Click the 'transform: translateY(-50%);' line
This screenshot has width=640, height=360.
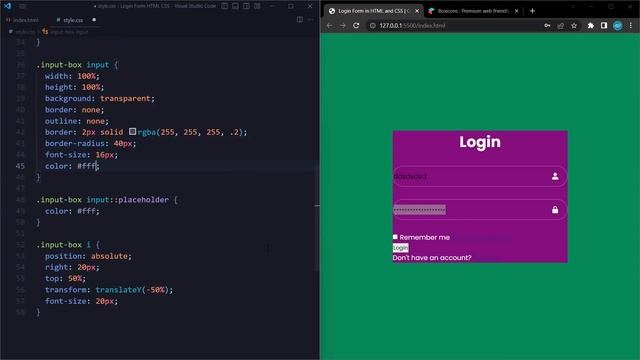tap(109, 289)
